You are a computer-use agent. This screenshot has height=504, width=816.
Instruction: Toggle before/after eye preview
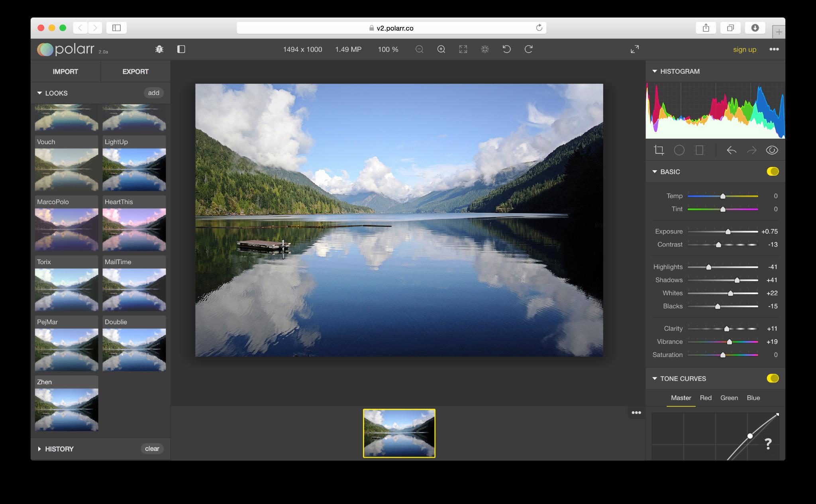click(x=772, y=150)
